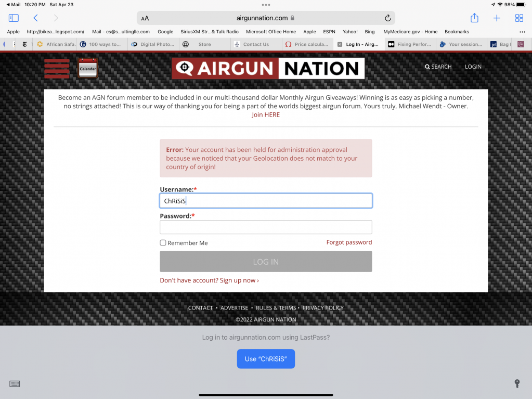
Task: Open the multitasking three-dot control
Action: coord(266,5)
